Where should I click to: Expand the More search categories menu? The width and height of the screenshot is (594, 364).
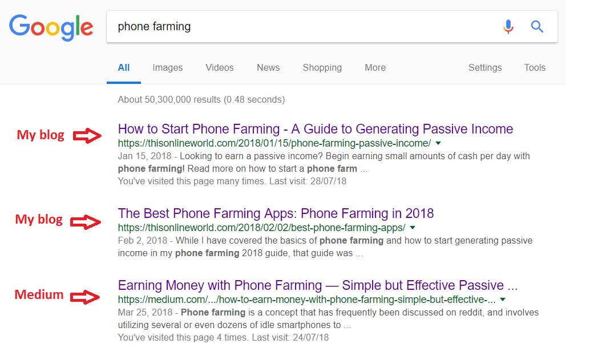click(375, 67)
